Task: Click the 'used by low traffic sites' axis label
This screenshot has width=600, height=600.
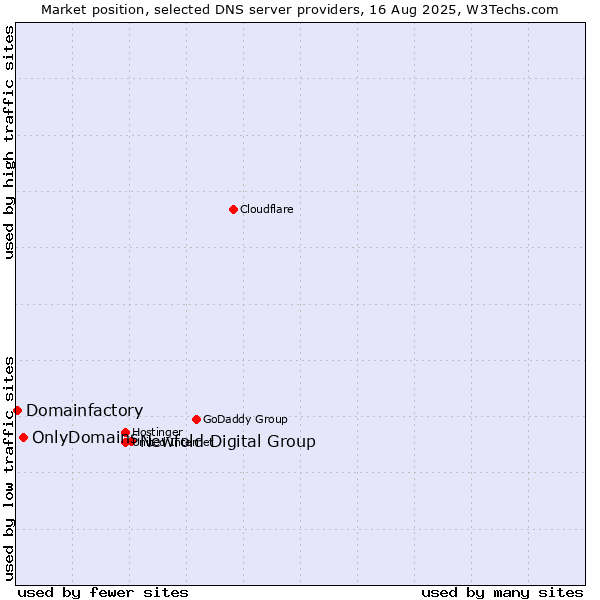Action: tap(8, 469)
